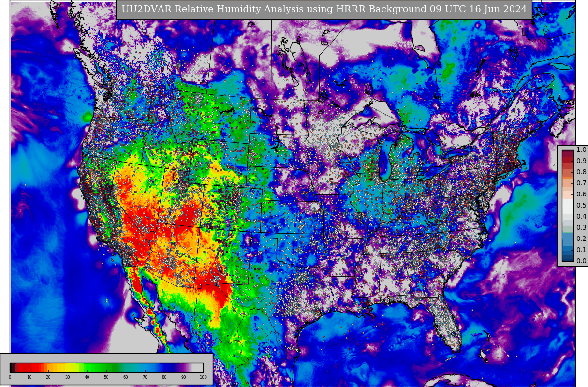Click the 90 tick label on humidity colorbar
Screen dimensions: 588x387
tap(184, 377)
